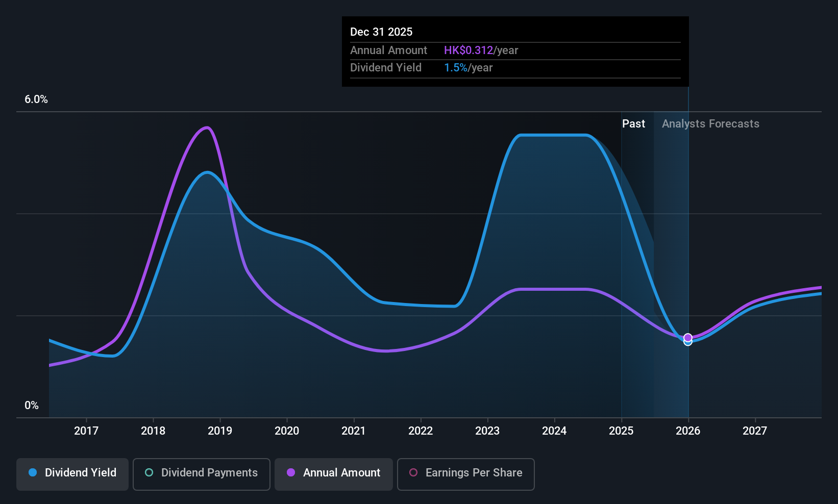Show the Earnings Per Share series
Screen dimensions: 838x504
pyautogui.click(x=466, y=474)
